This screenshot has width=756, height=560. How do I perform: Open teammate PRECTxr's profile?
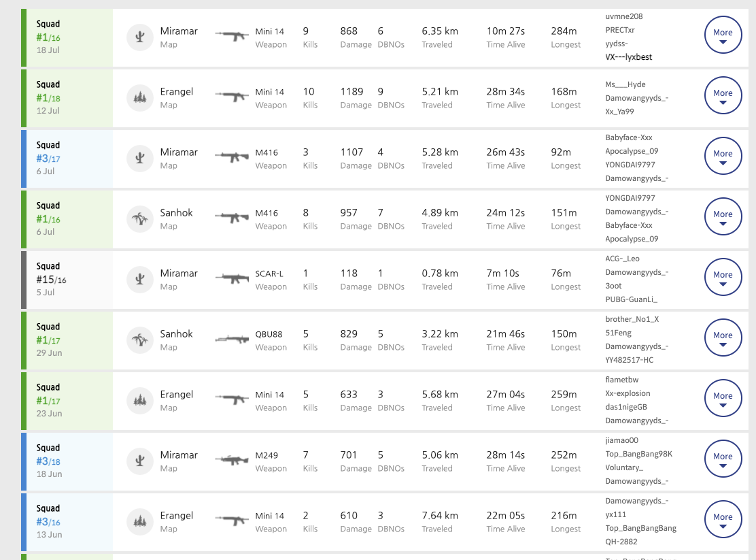click(619, 30)
